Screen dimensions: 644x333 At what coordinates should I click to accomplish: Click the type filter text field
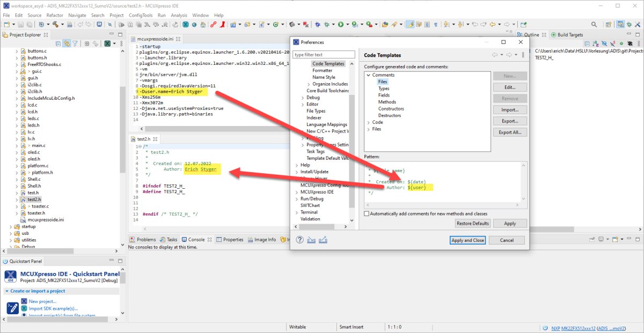(324, 54)
